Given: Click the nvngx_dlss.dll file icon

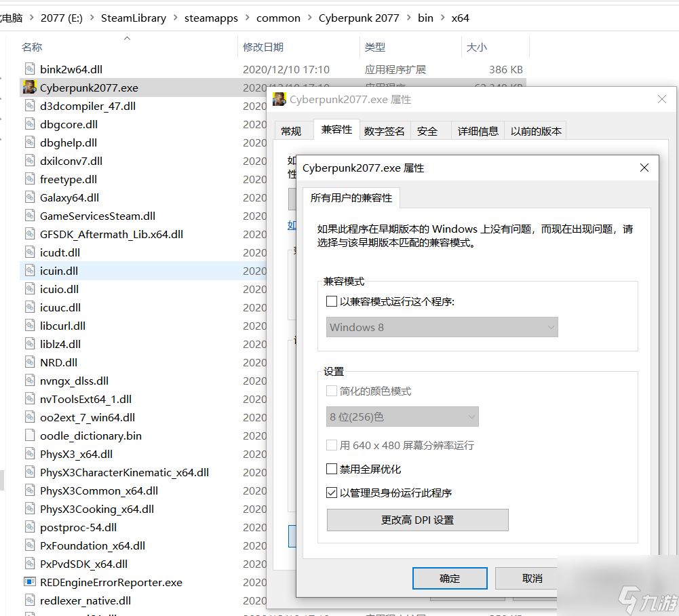Looking at the screenshot, I should point(30,381).
